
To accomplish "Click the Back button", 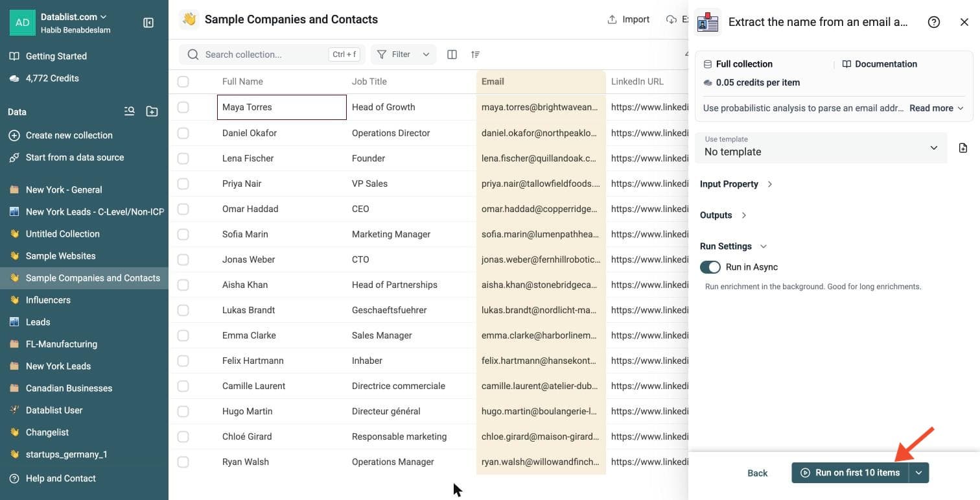I will tap(757, 473).
